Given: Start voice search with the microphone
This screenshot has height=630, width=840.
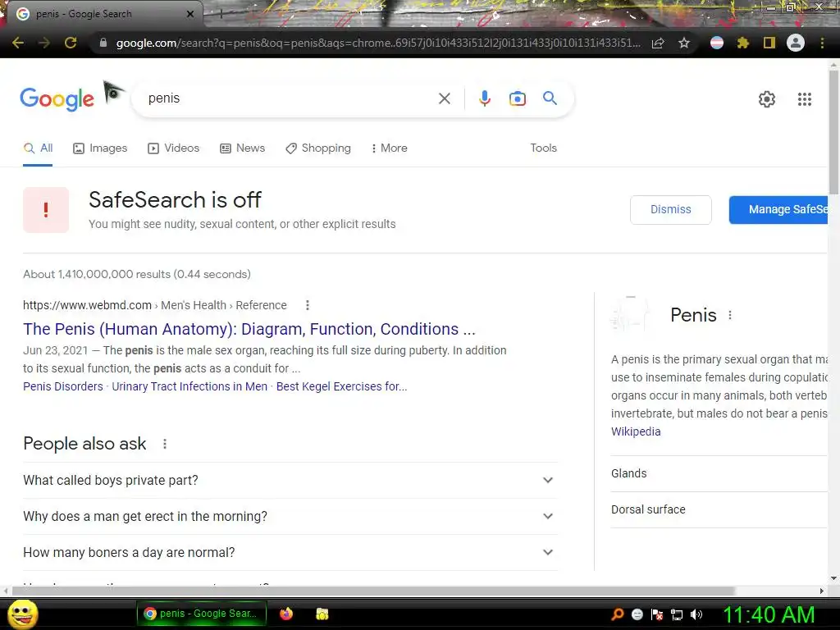Looking at the screenshot, I should (485, 98).
